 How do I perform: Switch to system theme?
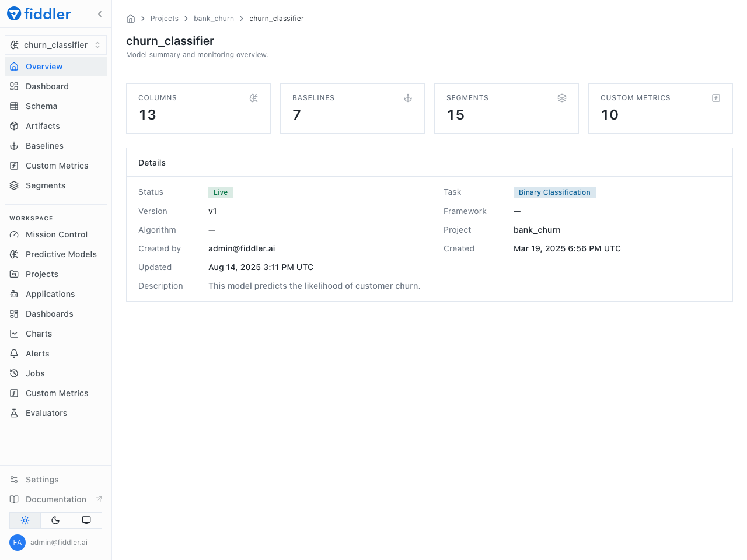(x=86, y=520)
